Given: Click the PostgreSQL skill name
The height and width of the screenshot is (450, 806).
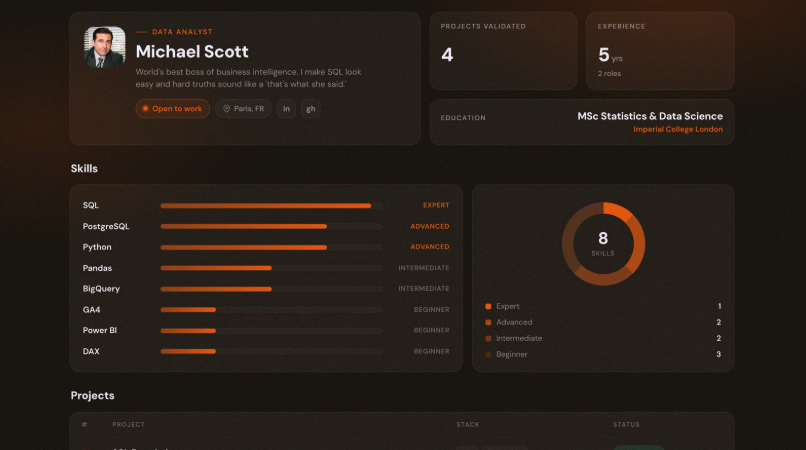Looking at the screenshot, I should point(106,226).
